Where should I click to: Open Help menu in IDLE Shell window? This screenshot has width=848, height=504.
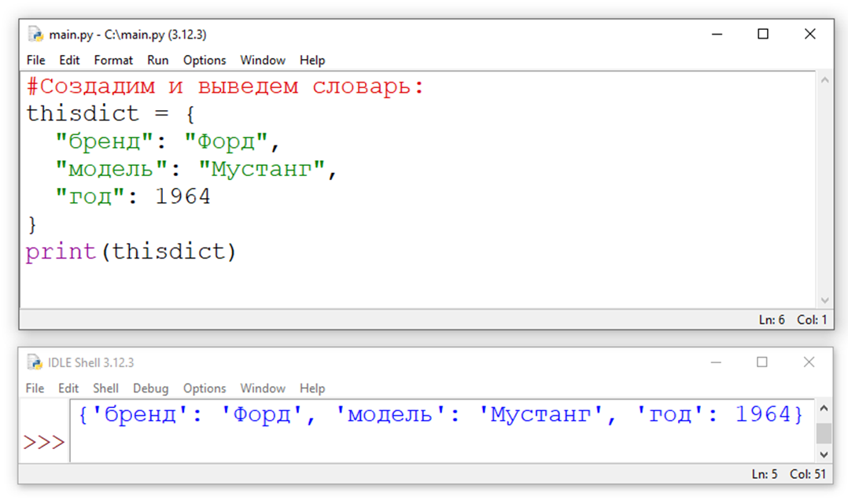coord(312,388)
